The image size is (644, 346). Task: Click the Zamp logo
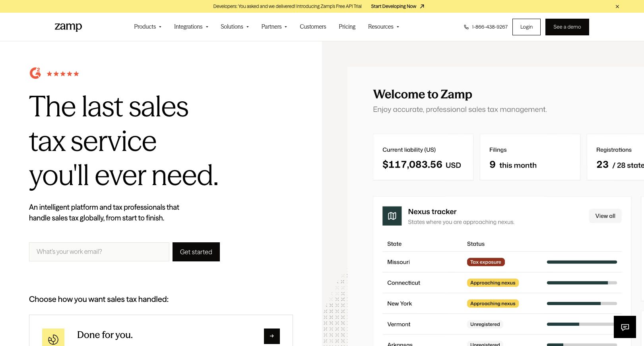tap(68, 27)
